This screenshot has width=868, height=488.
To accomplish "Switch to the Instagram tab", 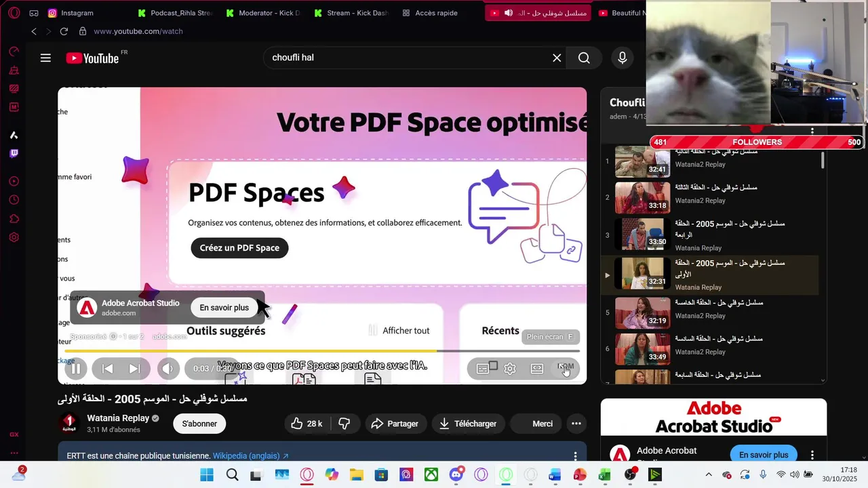I will [71, 13].
